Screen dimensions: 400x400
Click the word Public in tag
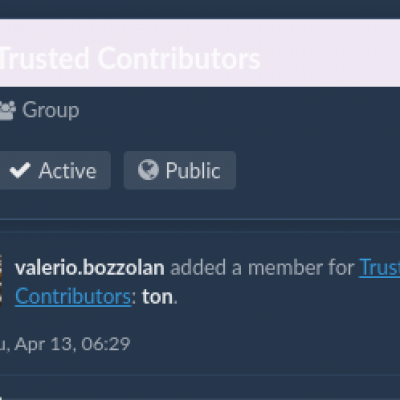coord(193,171)
